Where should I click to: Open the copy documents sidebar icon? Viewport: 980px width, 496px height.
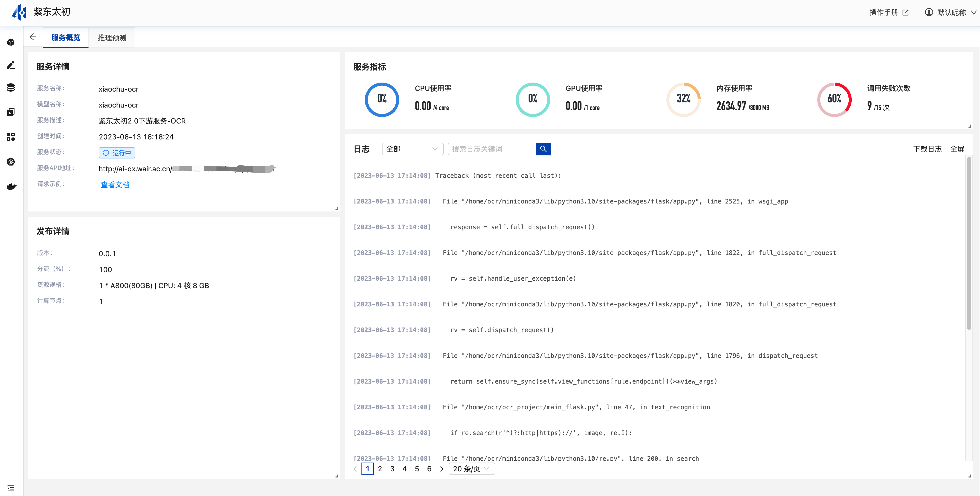tap(11, 112)
